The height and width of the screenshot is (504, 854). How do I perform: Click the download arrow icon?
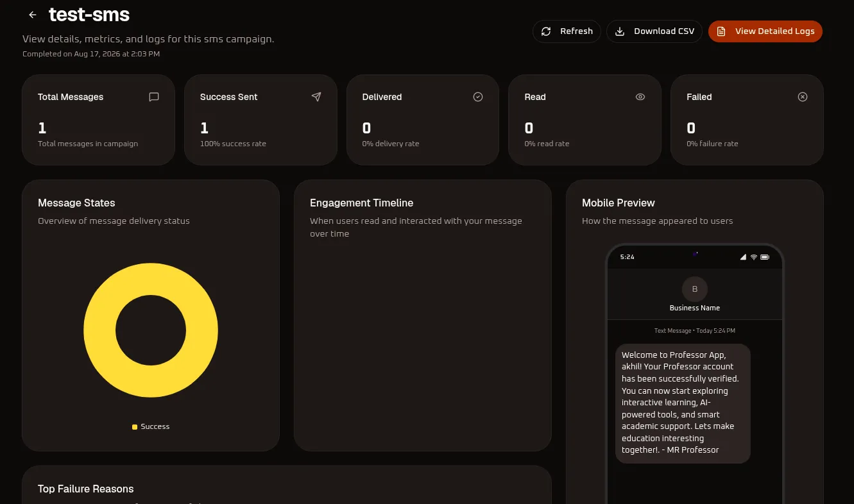pyautogui.click(x=620, y=31)
